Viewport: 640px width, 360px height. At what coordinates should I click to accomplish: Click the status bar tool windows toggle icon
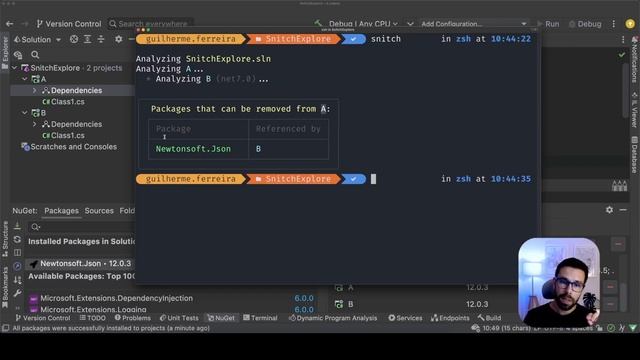tap(6, 328)
